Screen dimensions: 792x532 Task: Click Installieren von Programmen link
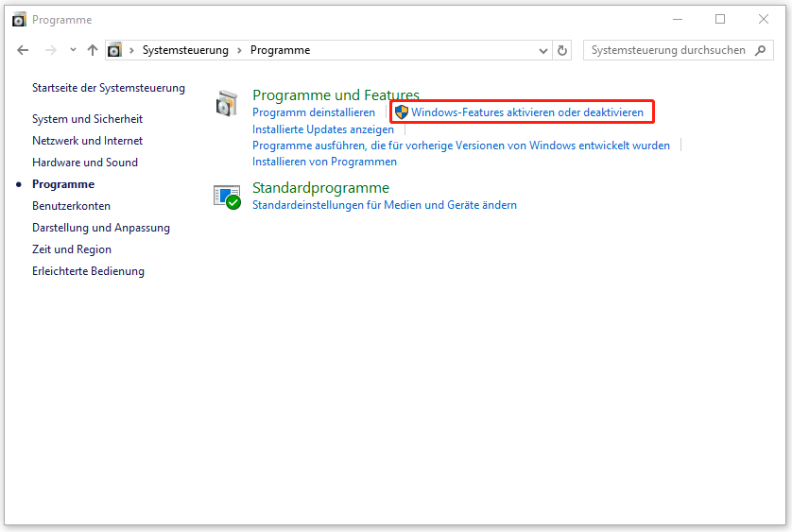[x=325, y=162]
